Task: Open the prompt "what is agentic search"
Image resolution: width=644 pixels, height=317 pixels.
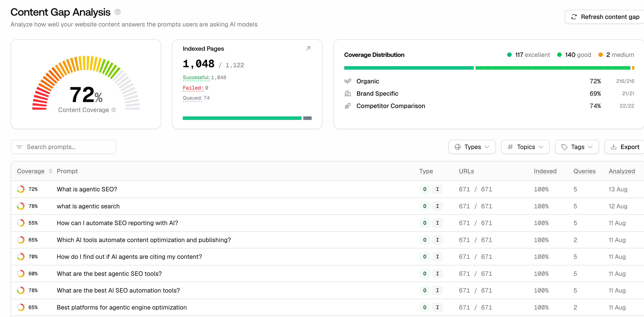Action: [88, 206]
